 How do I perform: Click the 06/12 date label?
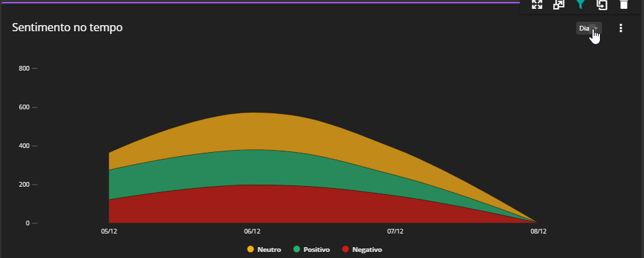[251, 232]
